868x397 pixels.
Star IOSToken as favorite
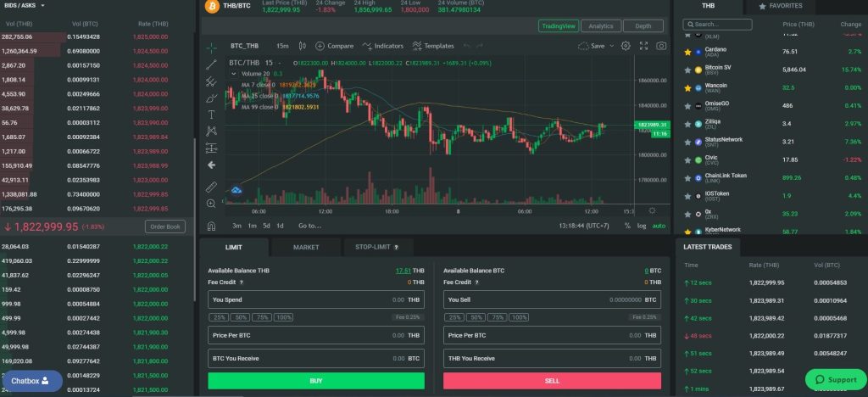point(687,196)
